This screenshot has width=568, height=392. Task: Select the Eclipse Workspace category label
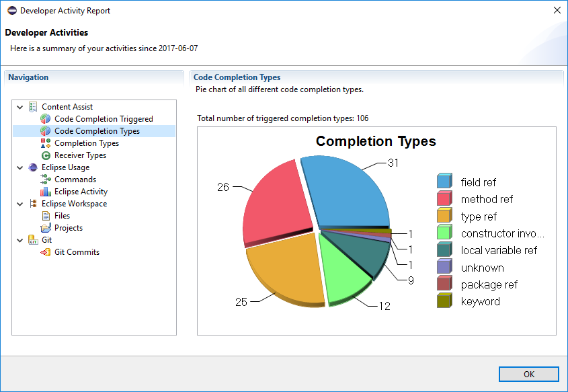pos(74,204)
